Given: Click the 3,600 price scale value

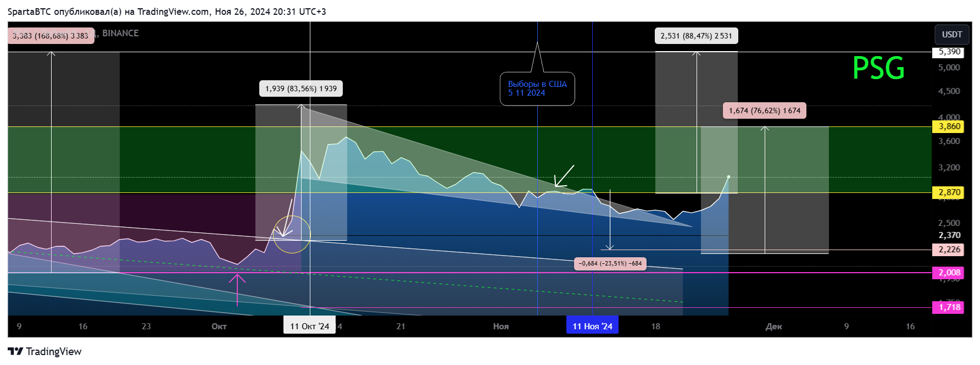Looking at the screenshot, I should pyautogui.click(x=949, y=141).
